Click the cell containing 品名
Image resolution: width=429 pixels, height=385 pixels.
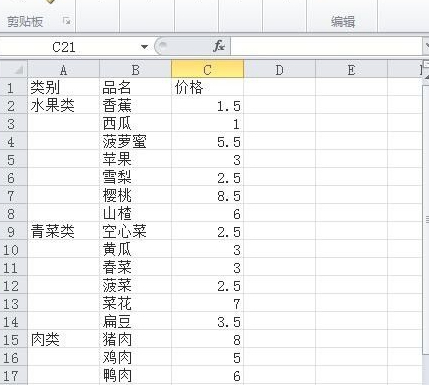(135, 88)
